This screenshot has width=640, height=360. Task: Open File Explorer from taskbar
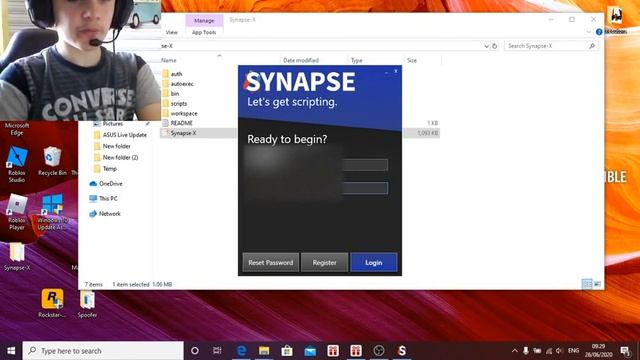[264, 351]
